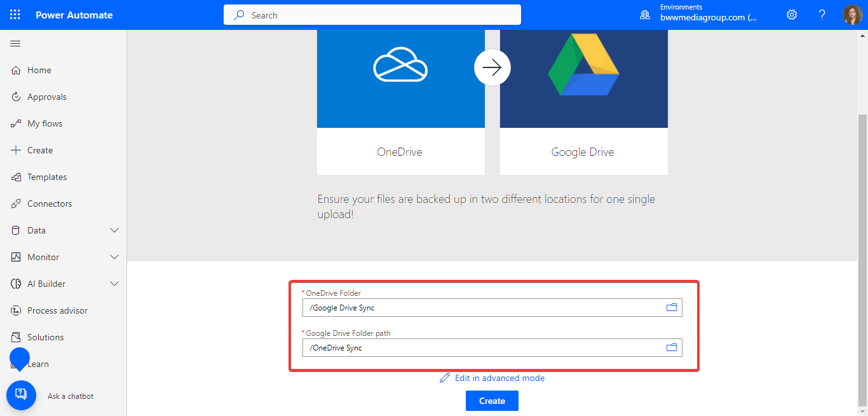The height and width of the screenshot is (416, 868).
Task: Open the Ask a chatbot widget
Action: [x=21, y=395]
